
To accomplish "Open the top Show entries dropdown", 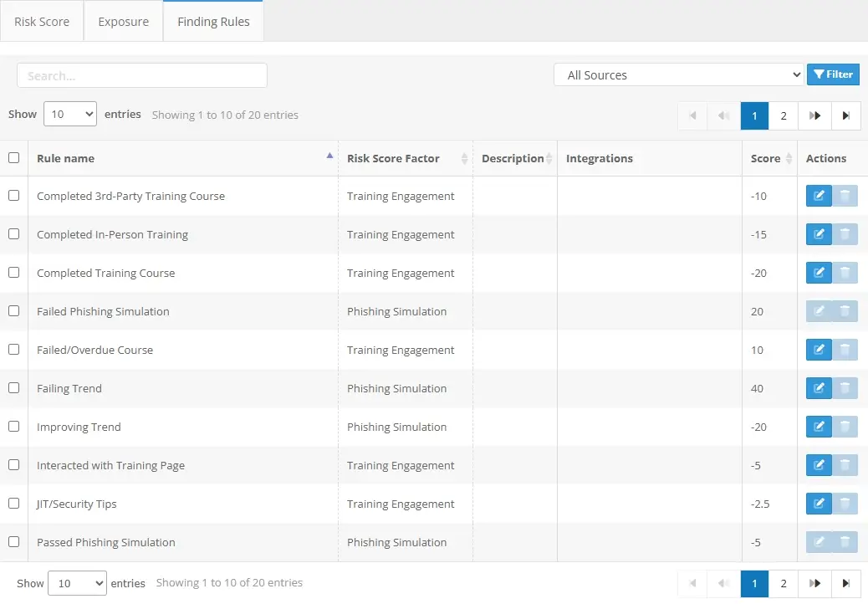I will click(69, 115).
